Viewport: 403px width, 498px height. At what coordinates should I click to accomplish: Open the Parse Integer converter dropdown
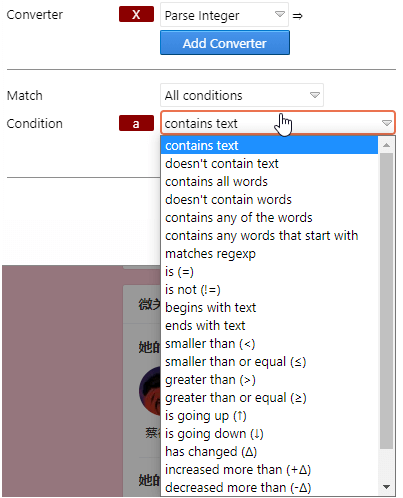point(224,15)
